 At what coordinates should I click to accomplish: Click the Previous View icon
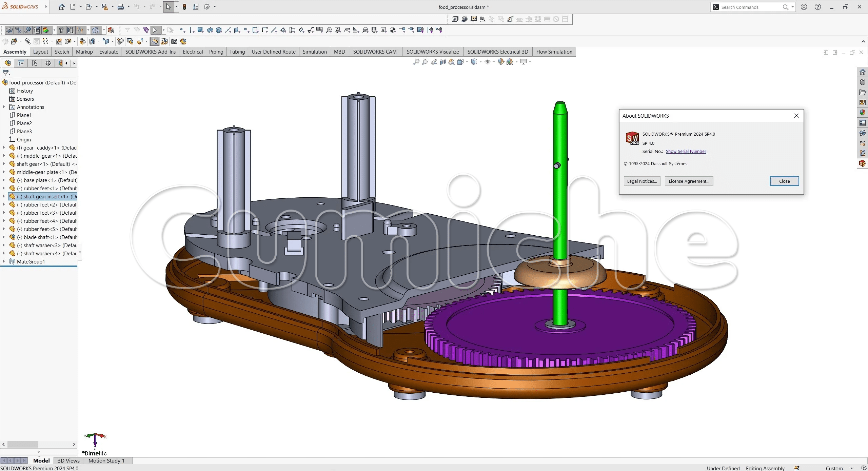tap(434, 62)
